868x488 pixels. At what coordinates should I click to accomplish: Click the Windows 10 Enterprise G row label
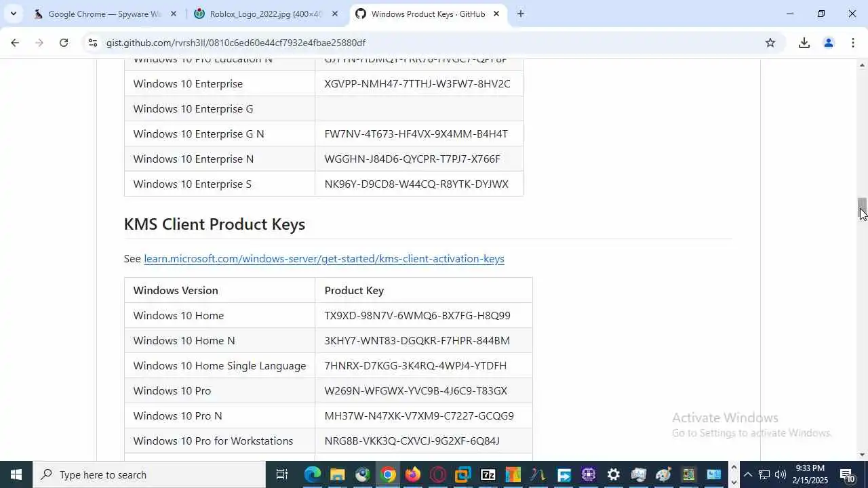pos(193,108)
